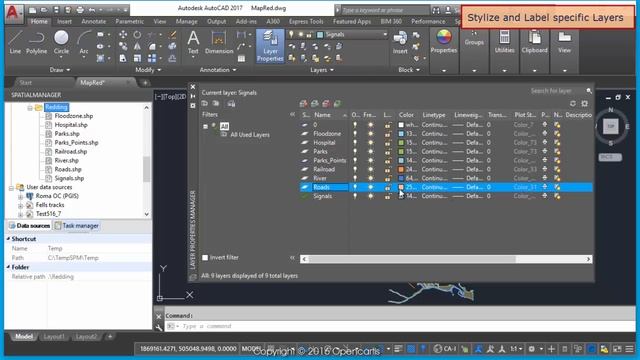Click the ViewCube TOP face
The height and width of the screenshot is (360, 640).
pos(611,127)
